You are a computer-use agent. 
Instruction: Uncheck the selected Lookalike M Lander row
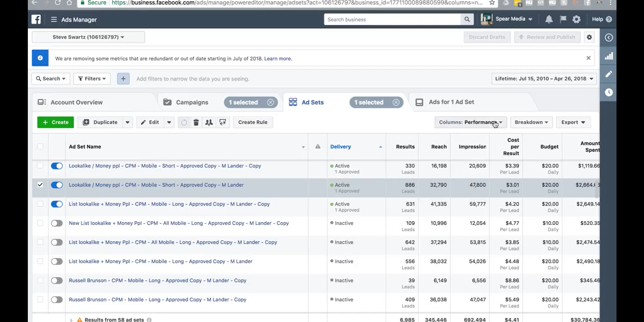tap(40, 184)
